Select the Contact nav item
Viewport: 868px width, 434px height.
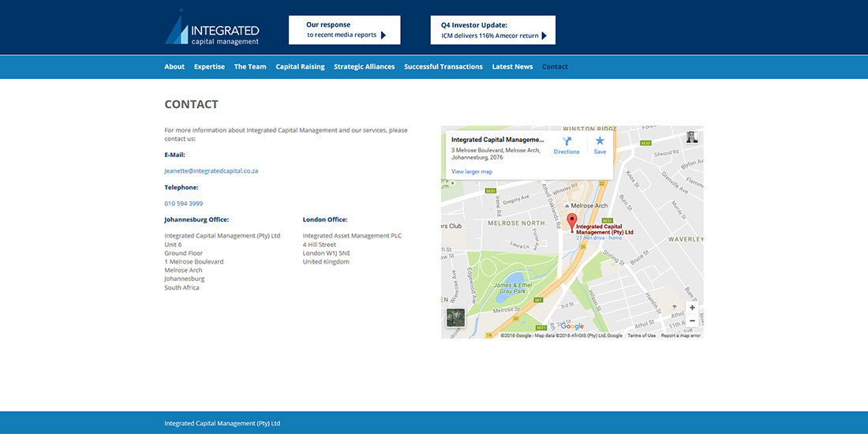tap(556, 66)
